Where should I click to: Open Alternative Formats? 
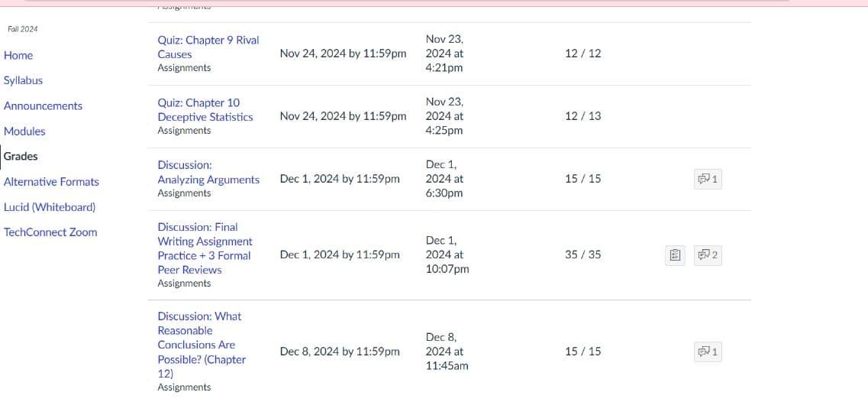click(x=51, y=182)
